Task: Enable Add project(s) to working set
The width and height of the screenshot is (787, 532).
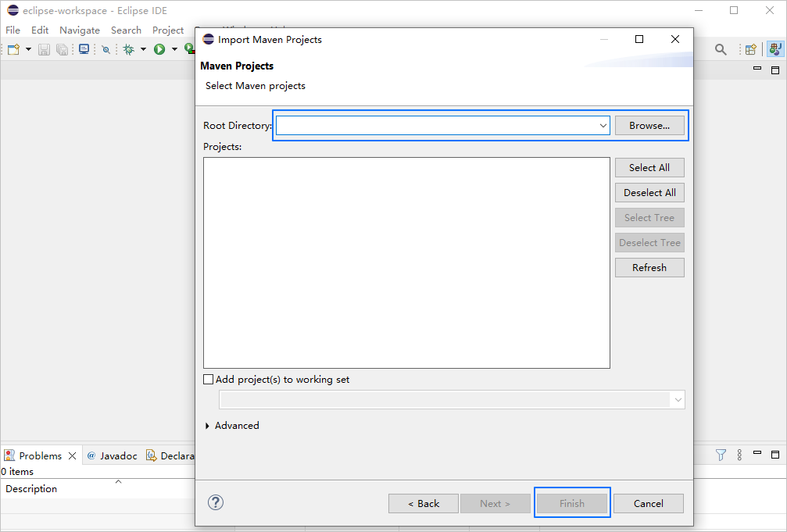Action: click(x=208, y=380)
